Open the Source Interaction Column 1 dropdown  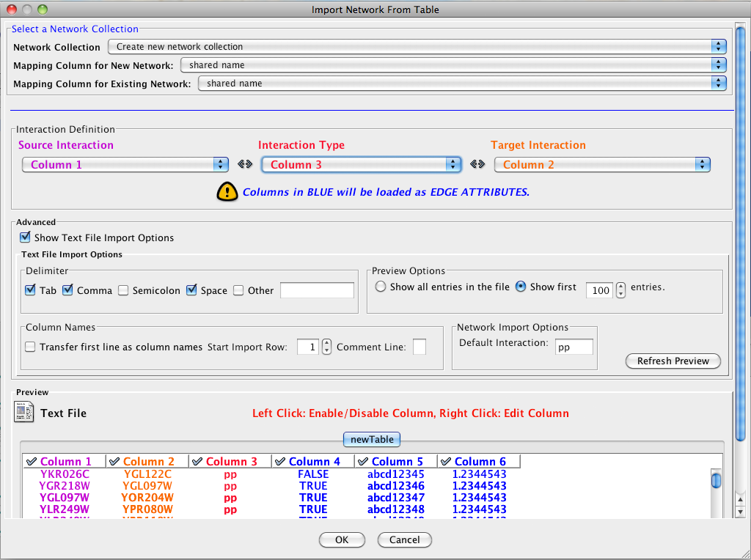(x=125, y=165)
